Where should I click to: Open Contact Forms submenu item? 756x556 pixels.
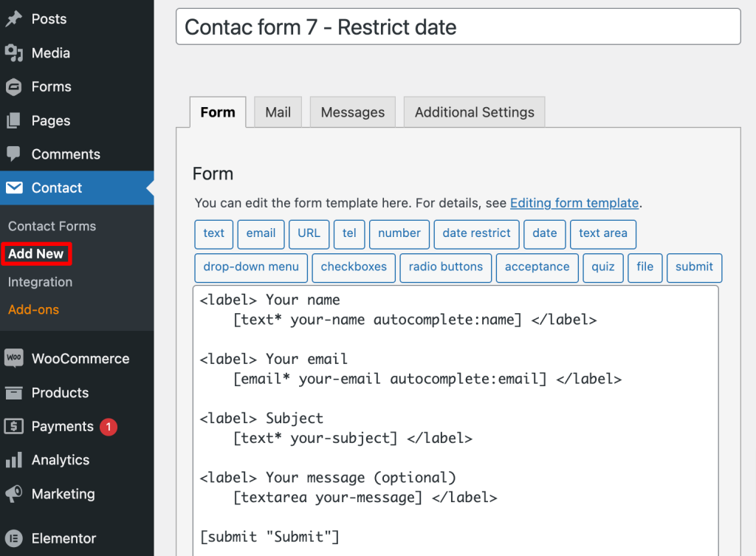pos(52,226)
